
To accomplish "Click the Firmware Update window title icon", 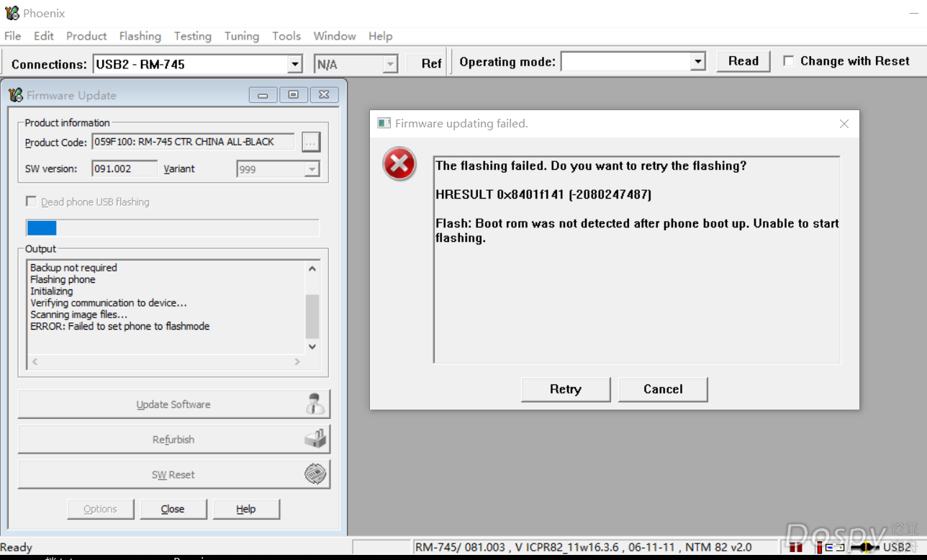I will (x=16, y=95).
